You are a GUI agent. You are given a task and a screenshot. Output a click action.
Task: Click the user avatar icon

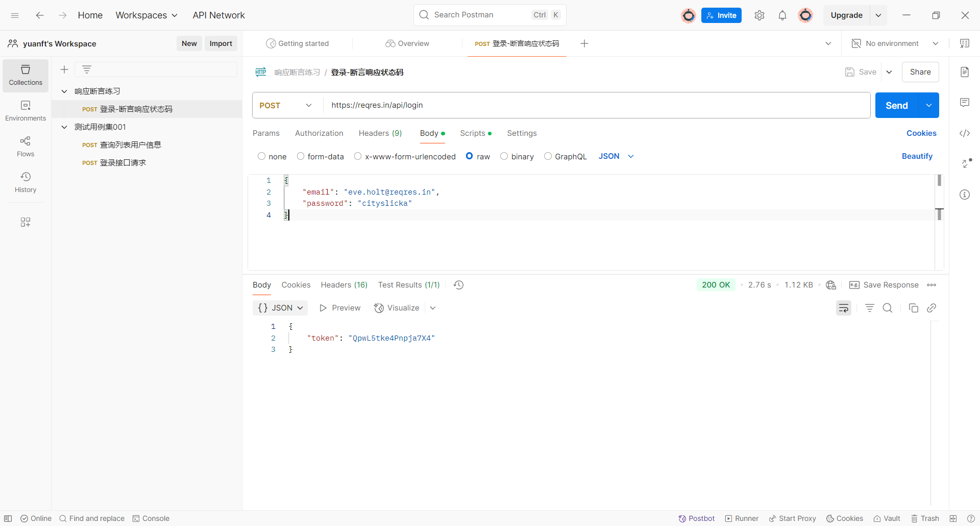coord(805,15)
